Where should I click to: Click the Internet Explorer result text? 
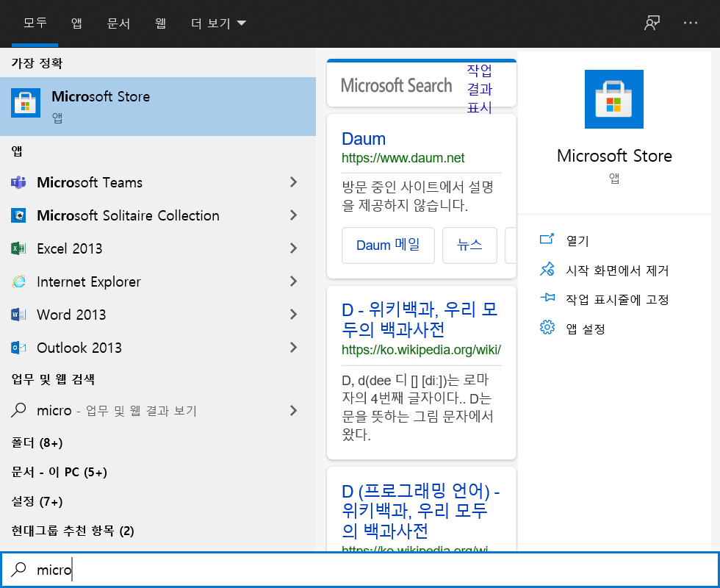click(x=89, y=282)
